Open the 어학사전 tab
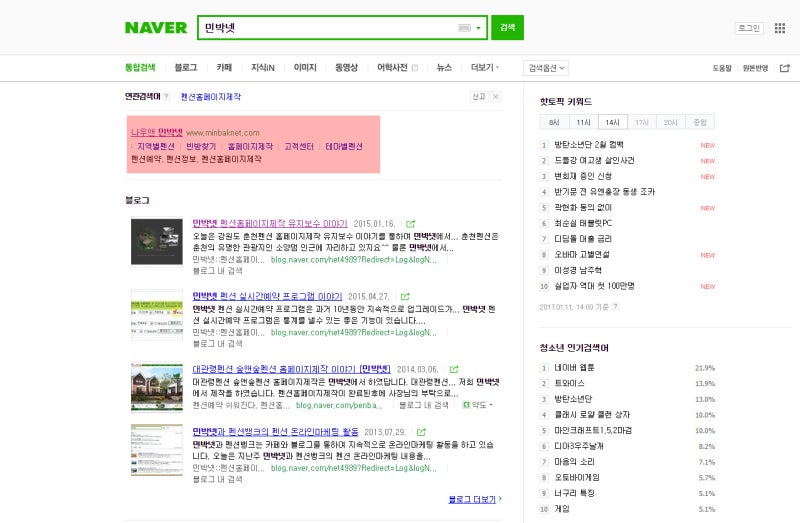The image size is (800, 523). (392, 67)
